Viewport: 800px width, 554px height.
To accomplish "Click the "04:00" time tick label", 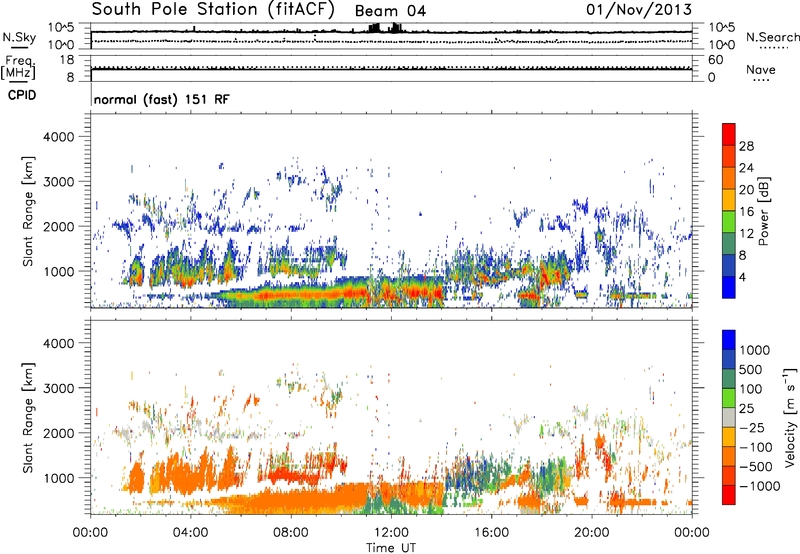I will click(x=190, y=533).
